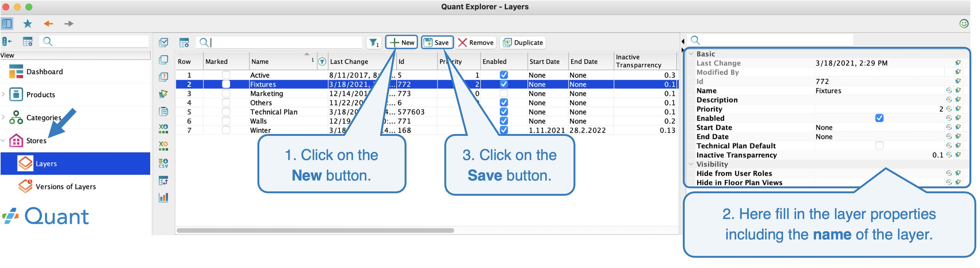Screen dimensions: 980x268
Task: Open the bar chart icon in vertical toolbar
Action: pos(164,198)
